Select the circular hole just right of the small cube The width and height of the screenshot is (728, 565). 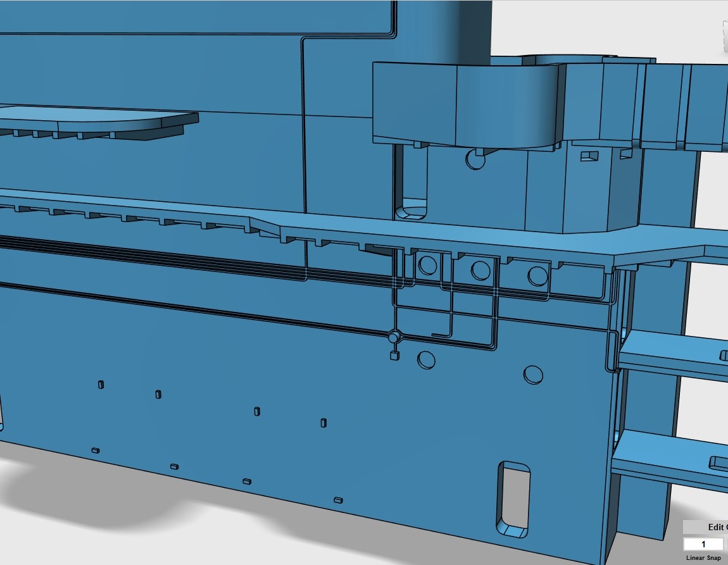pos(426,360)
